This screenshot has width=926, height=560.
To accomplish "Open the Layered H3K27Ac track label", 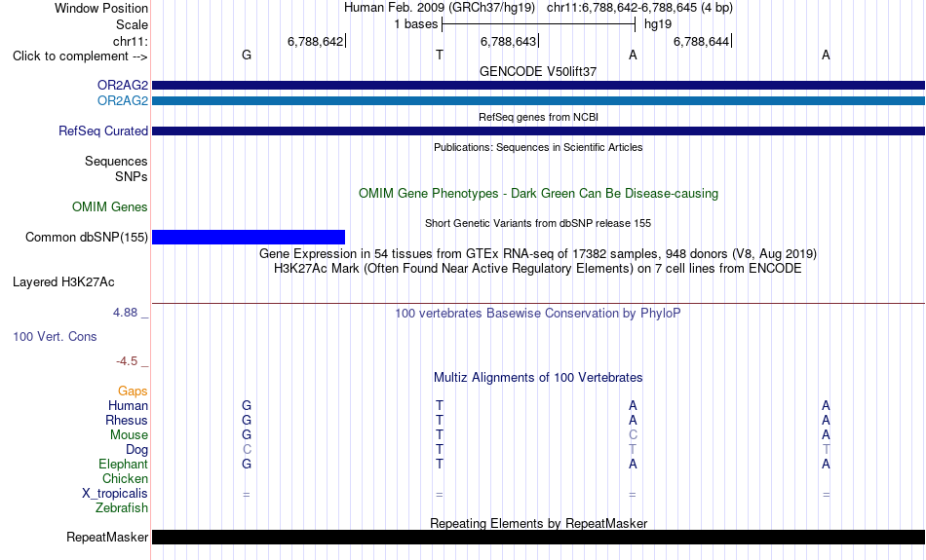I will pyautogui.click(x=63, y=282).
